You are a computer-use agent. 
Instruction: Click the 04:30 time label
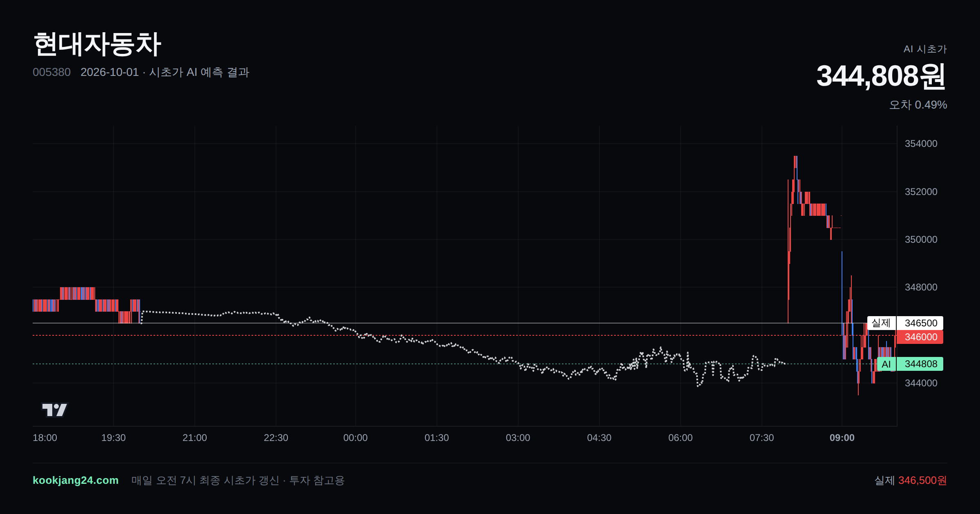click(599, 438)
